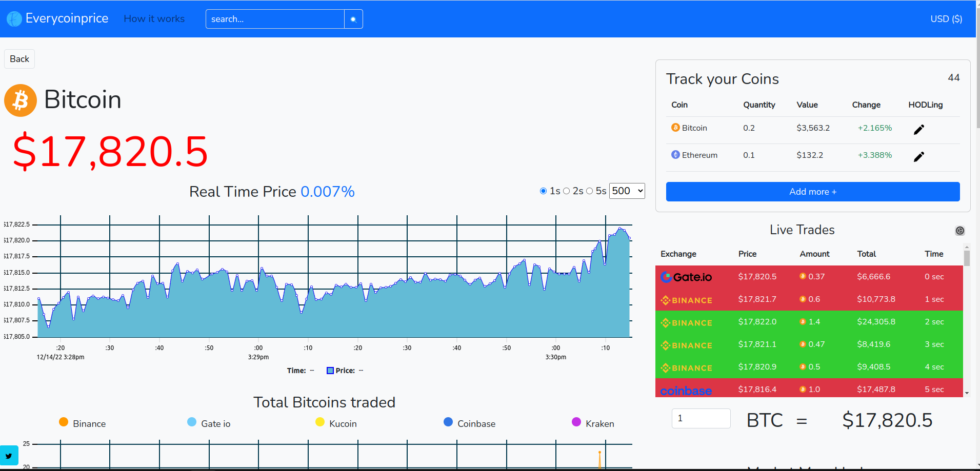Image resolution: width=980 pixels, height=471 pixels.
Task: Click the $17,816.4 Coinbase price
Action: click(x=757, y=389)
